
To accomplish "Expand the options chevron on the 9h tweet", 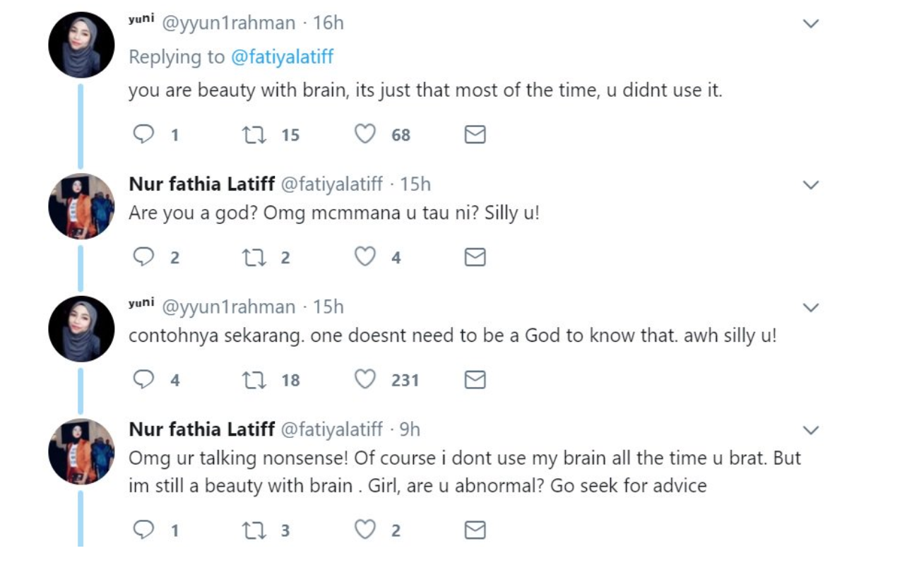I will point(811,430).
